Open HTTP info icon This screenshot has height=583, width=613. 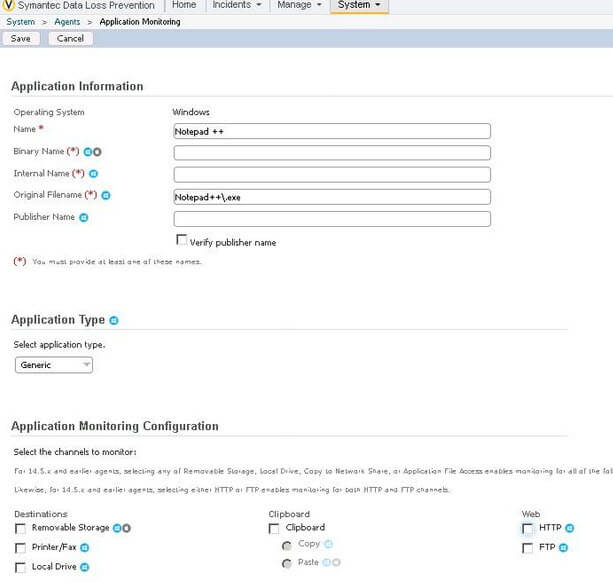(x=570, y=528)
